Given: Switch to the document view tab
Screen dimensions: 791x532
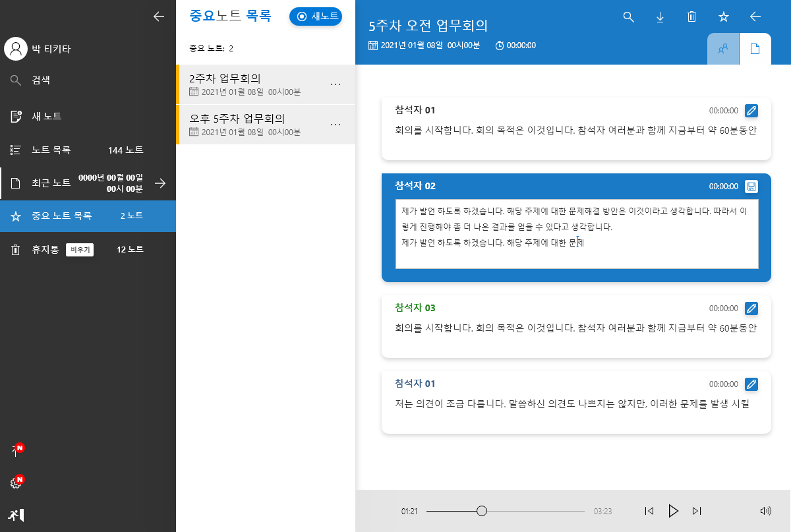Looking at the screenshot, I should tap(755, 49).
